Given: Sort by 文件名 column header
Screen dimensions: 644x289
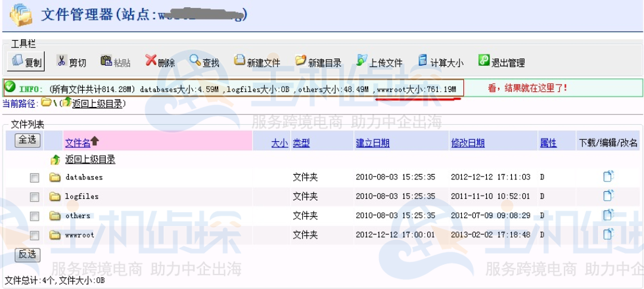Looking at the screenshot, I should pyautogui.click(x=78, y=143).
